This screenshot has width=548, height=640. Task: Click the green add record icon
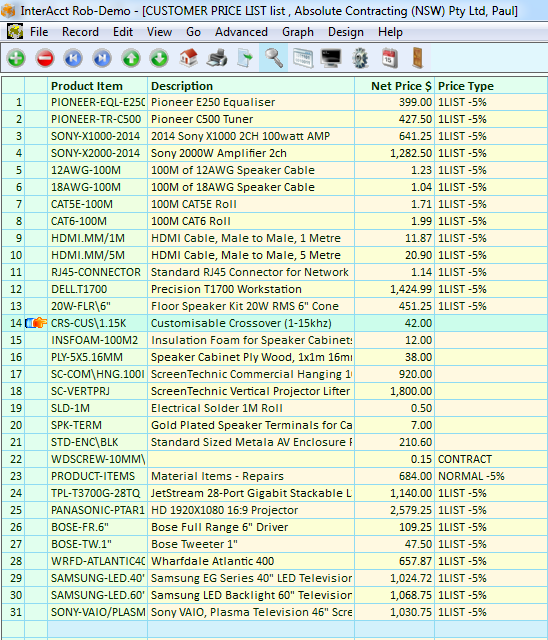[x=16, y=58]
